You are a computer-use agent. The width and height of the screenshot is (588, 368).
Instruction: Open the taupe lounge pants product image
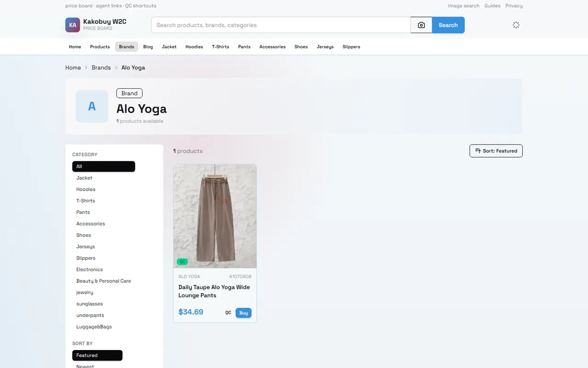(215, 216)
